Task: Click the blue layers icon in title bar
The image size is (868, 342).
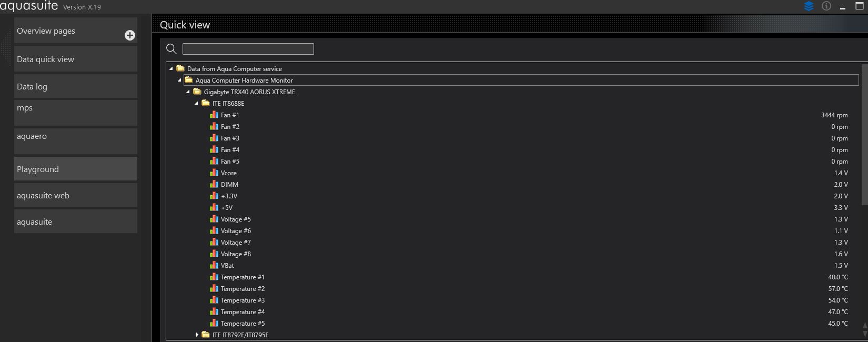Action: click(x=809, y=6)
